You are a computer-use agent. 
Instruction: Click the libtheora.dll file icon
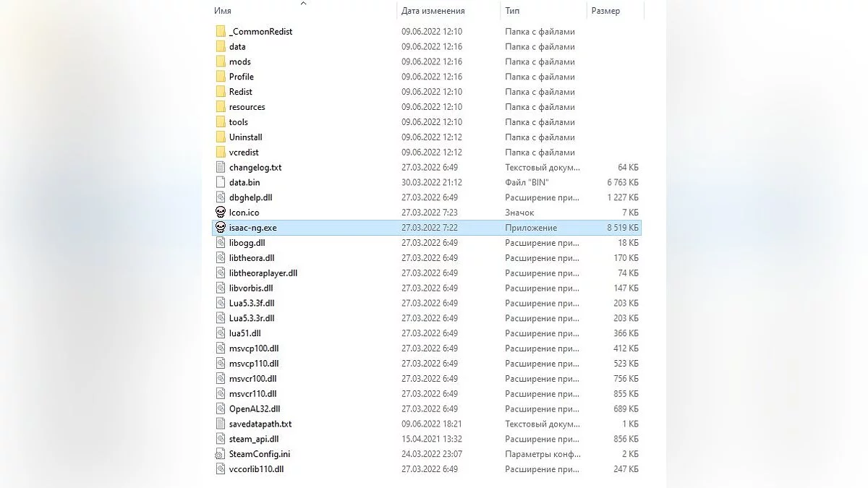point(221,258)
